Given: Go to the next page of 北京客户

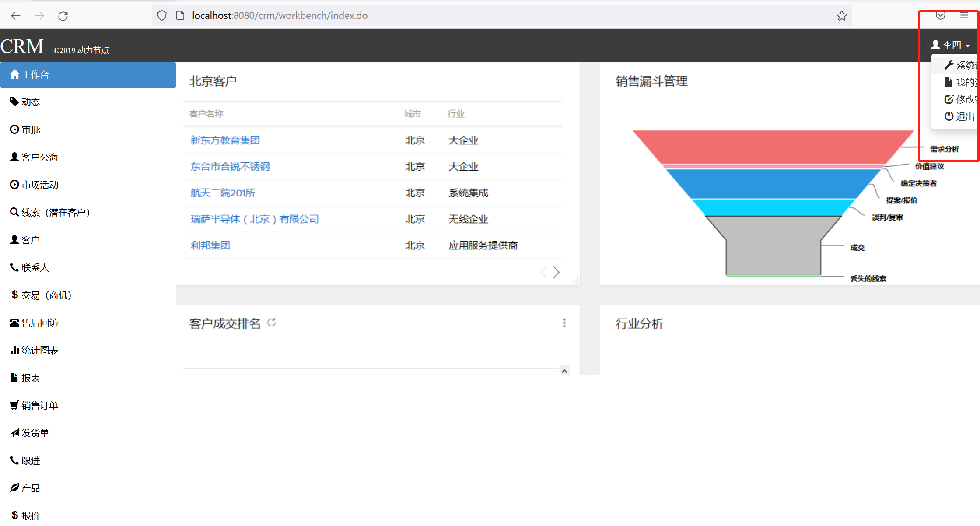Looking at the screenshot, I should click(x=556, y=272).
